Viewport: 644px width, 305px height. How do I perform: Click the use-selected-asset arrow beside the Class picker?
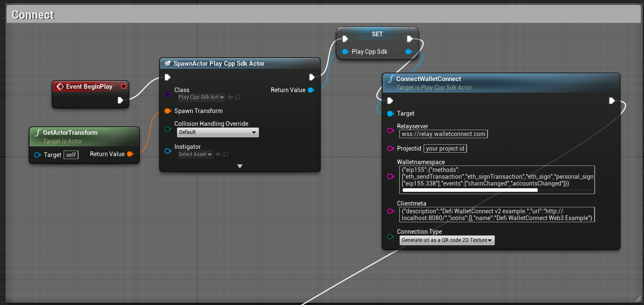click(x=230, y=97)
